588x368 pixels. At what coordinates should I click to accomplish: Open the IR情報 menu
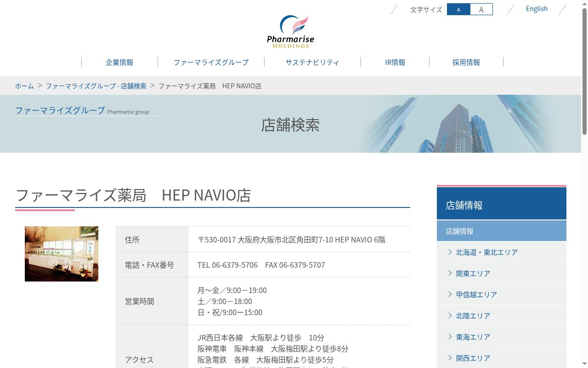pos(395,62)
